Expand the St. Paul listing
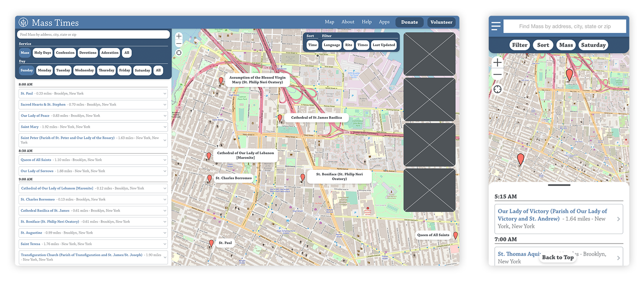 click(x=165, y=94)
